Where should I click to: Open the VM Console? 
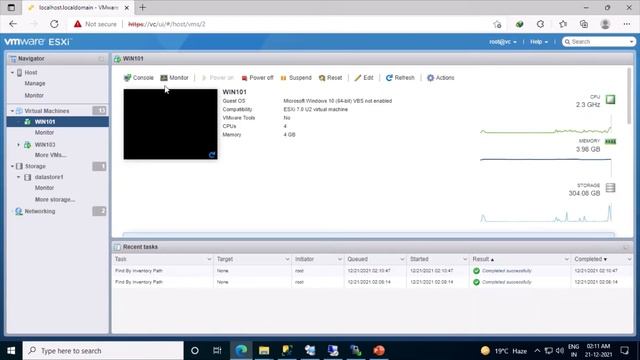(139, 78)
